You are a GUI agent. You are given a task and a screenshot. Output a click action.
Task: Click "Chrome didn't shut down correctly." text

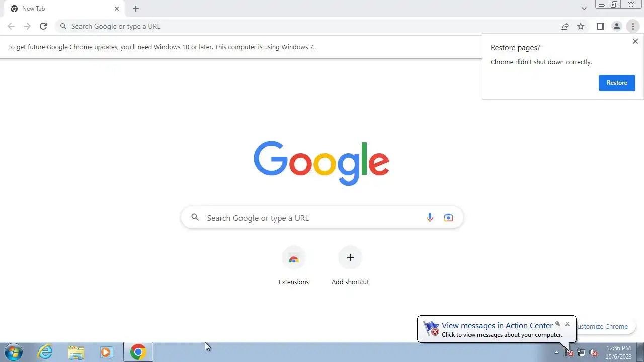click(541, 62)
